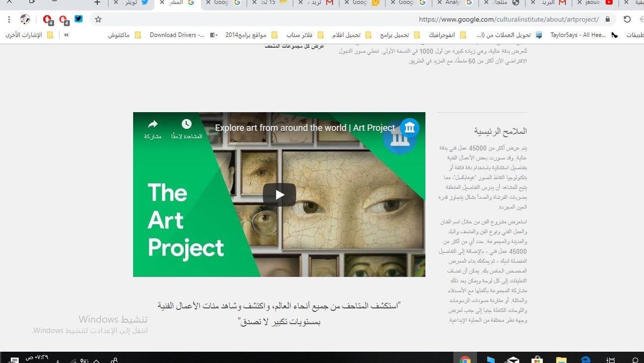Open the 'Download Drivers' bookmark
This screenshot has width=644, height=363.
tap(184, 35)
